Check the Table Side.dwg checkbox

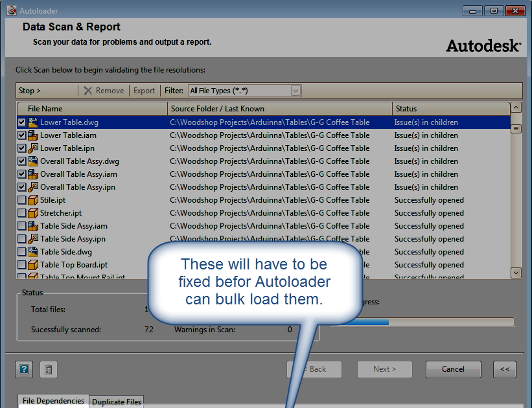[21, 251]
